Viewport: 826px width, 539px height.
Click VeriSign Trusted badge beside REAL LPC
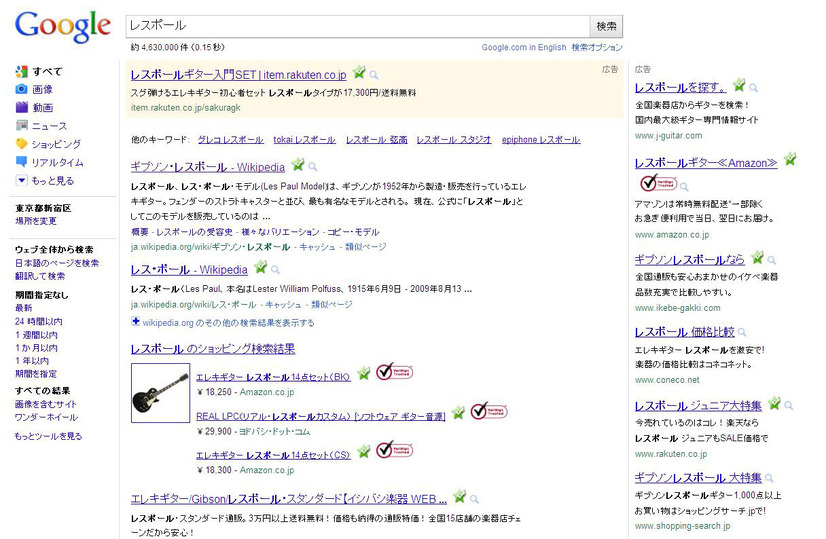(x=488, y=411)
